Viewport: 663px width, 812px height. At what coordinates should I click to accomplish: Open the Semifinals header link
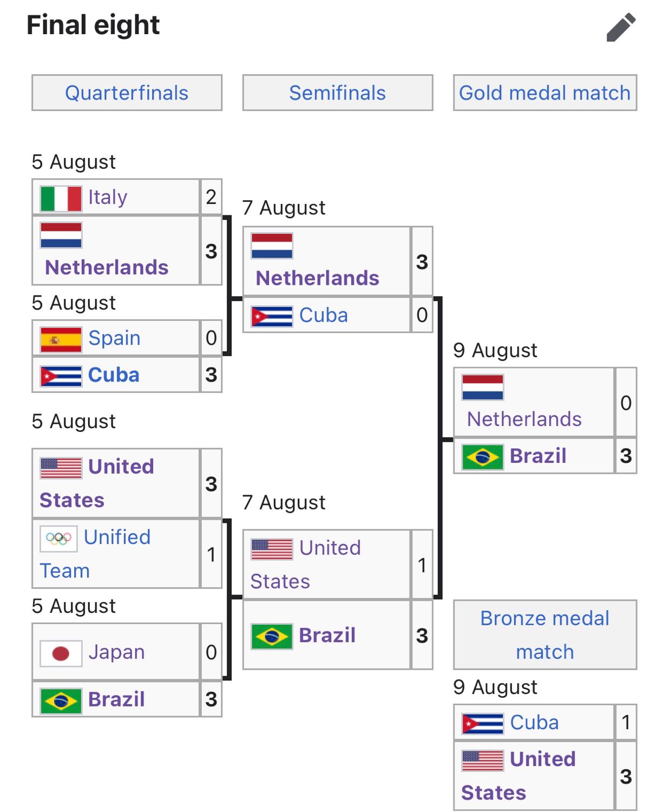337,93
